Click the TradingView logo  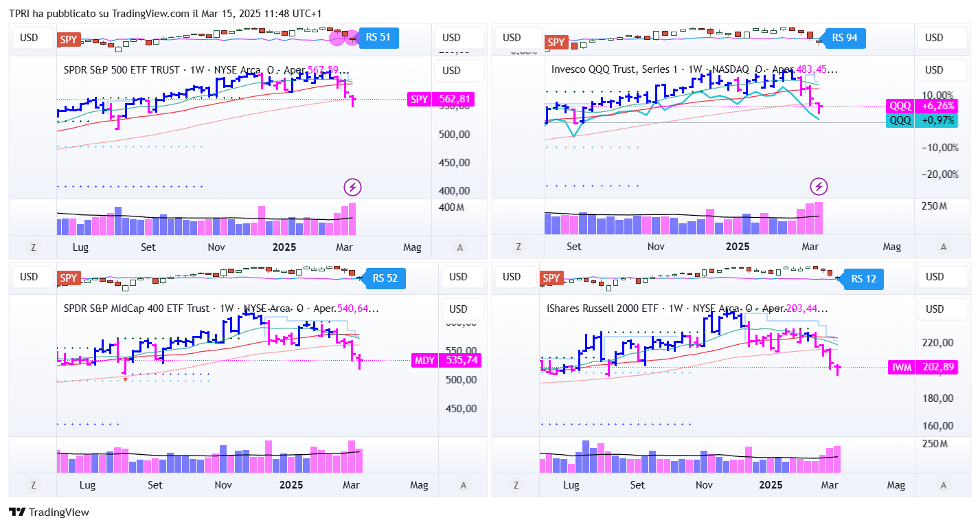click(49, 512)
